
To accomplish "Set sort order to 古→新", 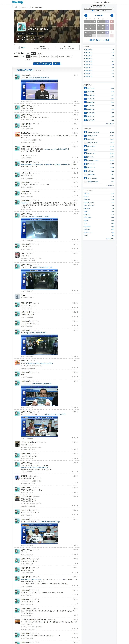I will point(39,53).
